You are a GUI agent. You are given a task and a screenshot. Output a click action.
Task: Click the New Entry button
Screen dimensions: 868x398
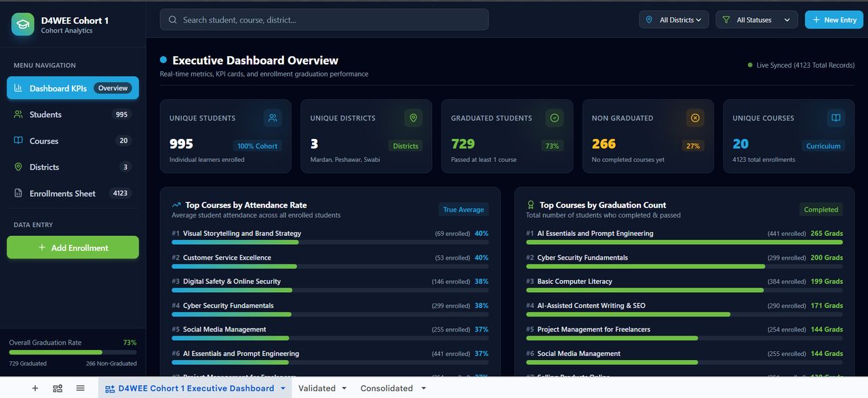point(834,20)
